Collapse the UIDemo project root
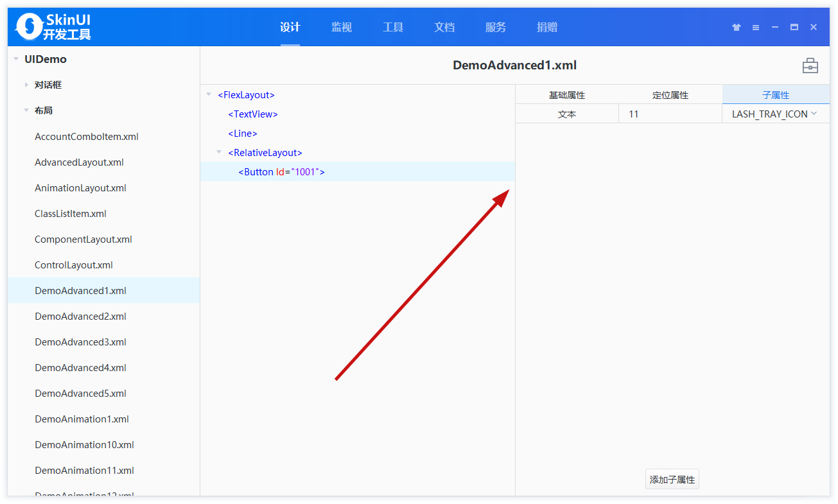Image resolution: width=838 pixels, height=504 pixels. (16, 59)
